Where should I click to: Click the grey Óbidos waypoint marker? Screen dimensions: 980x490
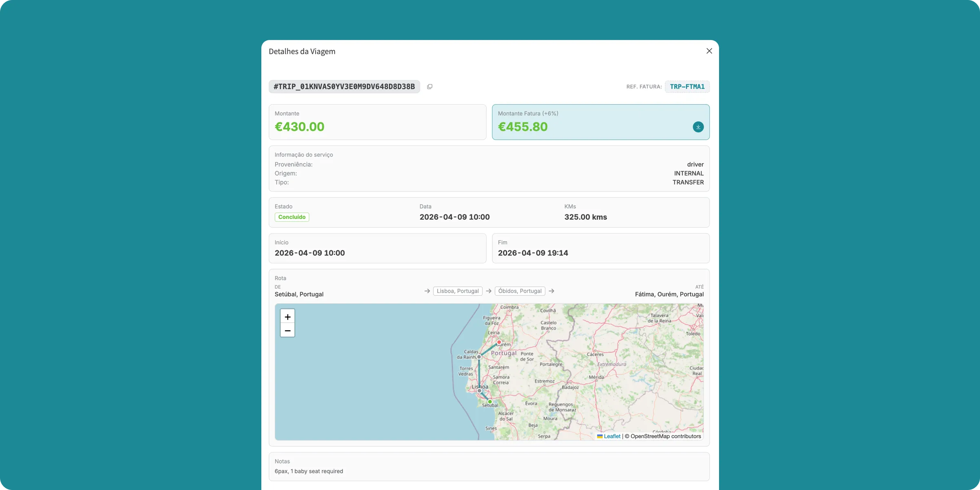coord(479,357)
